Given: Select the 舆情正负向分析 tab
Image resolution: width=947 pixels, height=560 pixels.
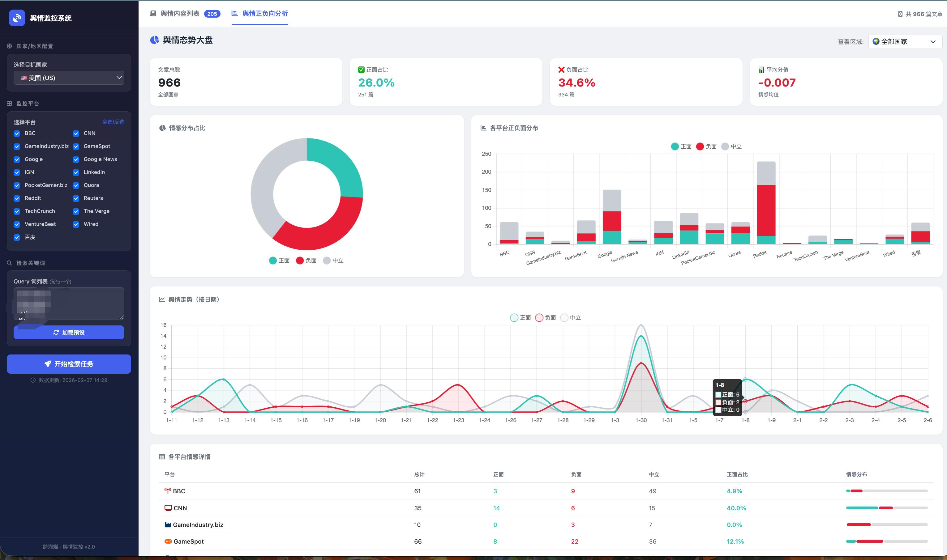Looking at the screenshot, I should 259,14.
